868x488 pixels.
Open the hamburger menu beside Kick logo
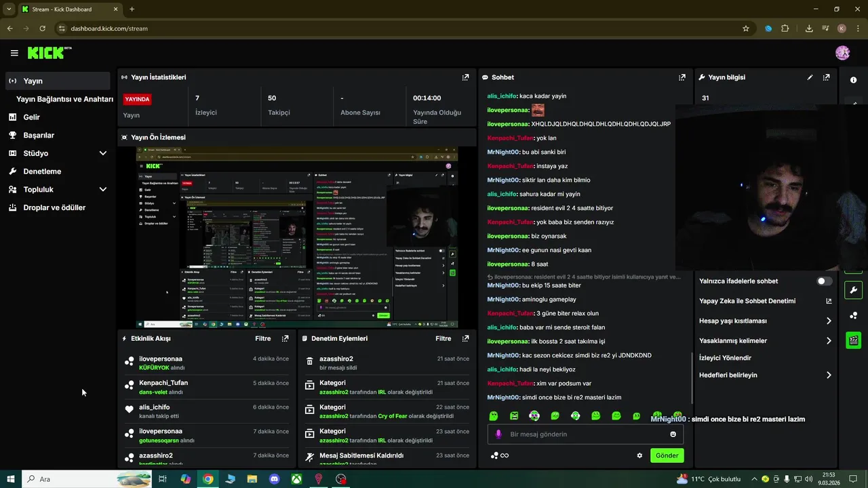click(14, 53)
